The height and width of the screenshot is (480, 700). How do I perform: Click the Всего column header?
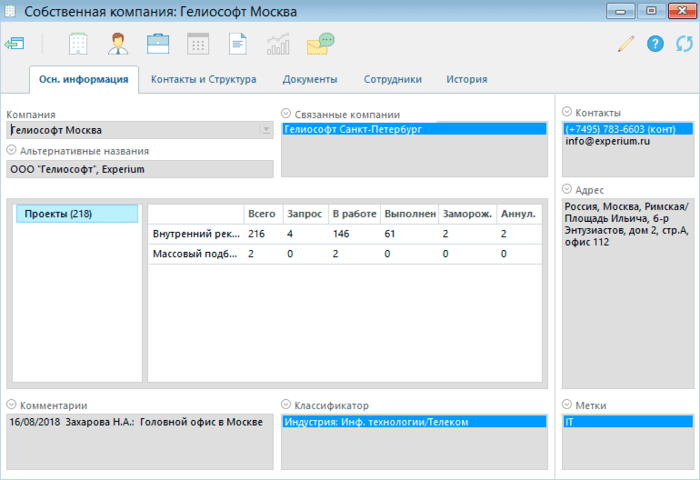coord(263,214)
